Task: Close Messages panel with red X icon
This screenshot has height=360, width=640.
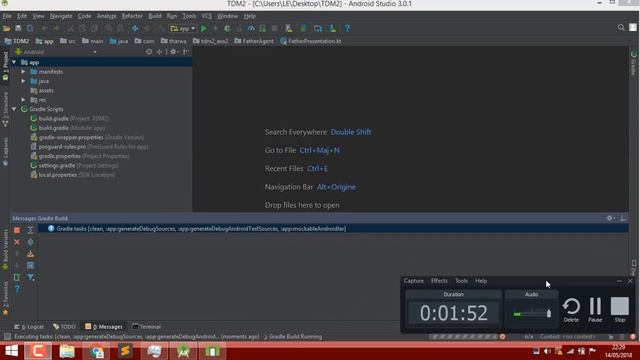Action: pos(17,242)
